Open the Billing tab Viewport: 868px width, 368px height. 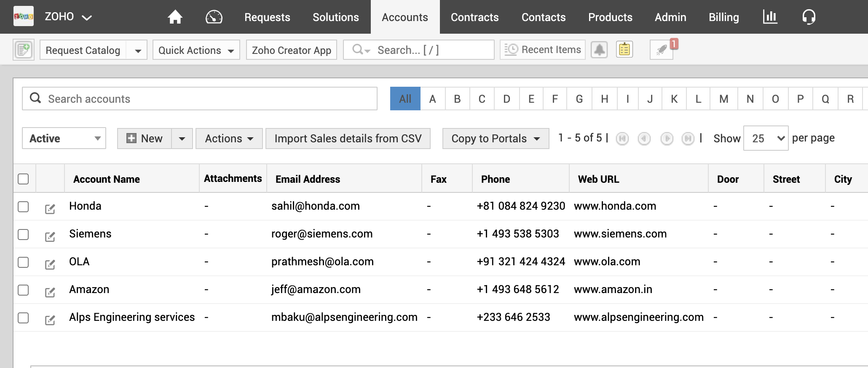pyautogui.click(x=723, y=17)
